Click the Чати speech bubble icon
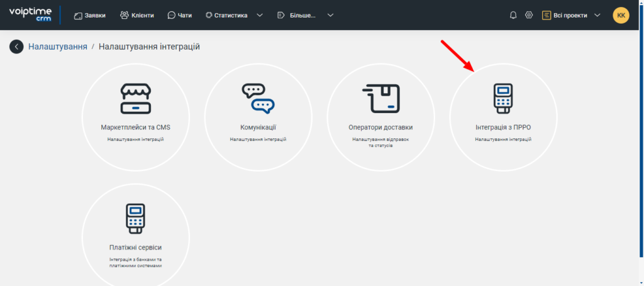Viewport: 644px width, 286px height. coord(171,16)
